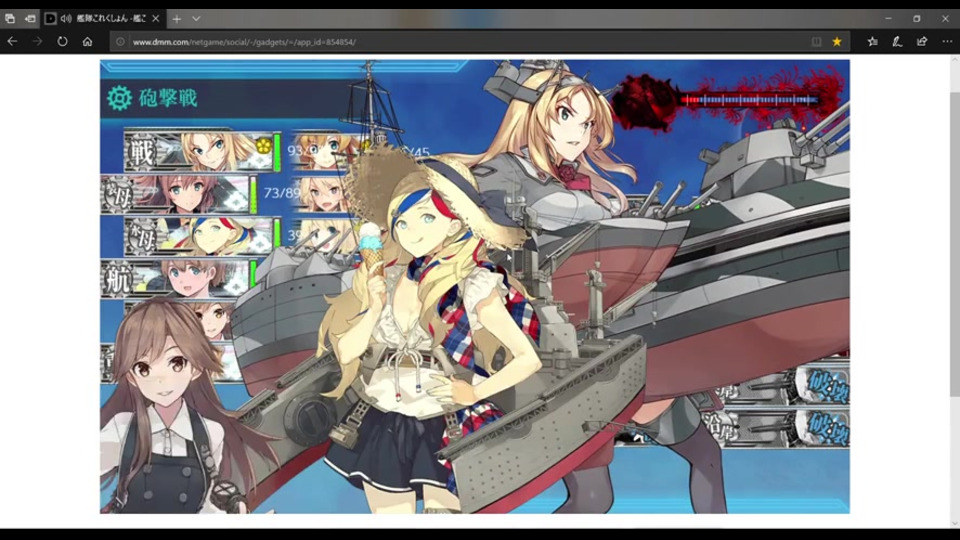960x540 pixels.
Task: Click the Add notes pen icon
Action: point(897,42)
